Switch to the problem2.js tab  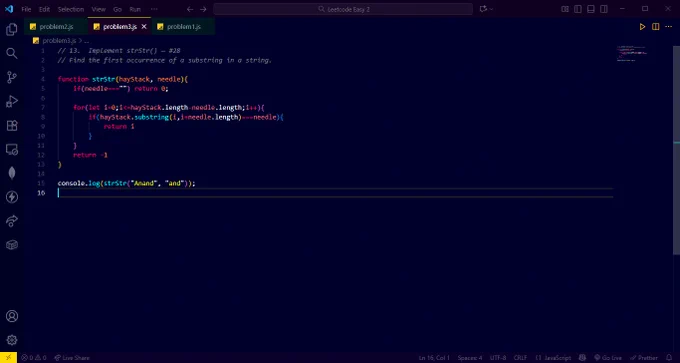click(56, 27)
